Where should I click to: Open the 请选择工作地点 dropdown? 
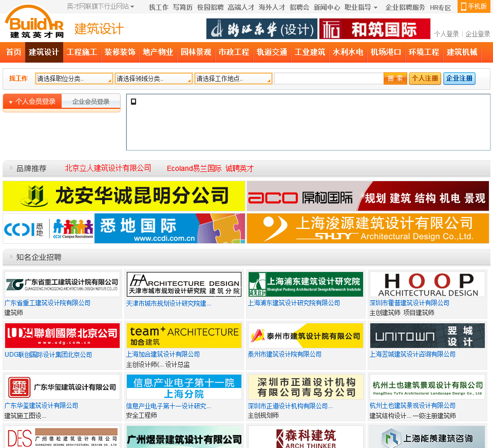coord(233,79)
